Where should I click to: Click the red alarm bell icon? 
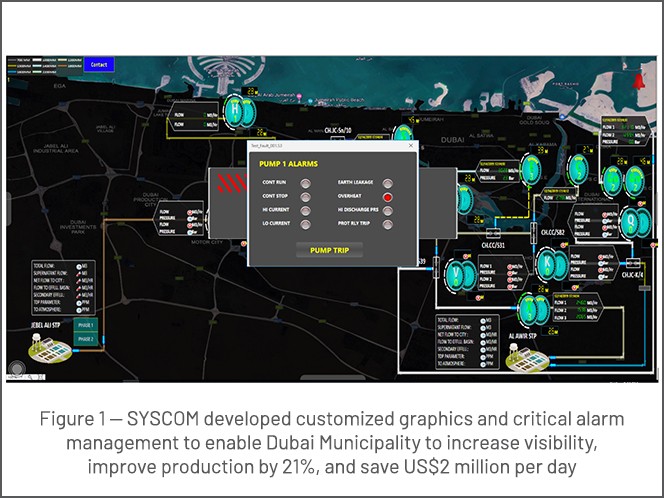pos(638,80)
